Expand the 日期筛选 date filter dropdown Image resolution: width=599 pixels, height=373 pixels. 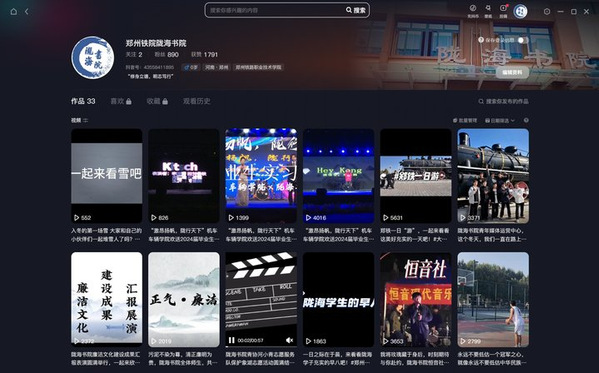click(x=500, y=120)
